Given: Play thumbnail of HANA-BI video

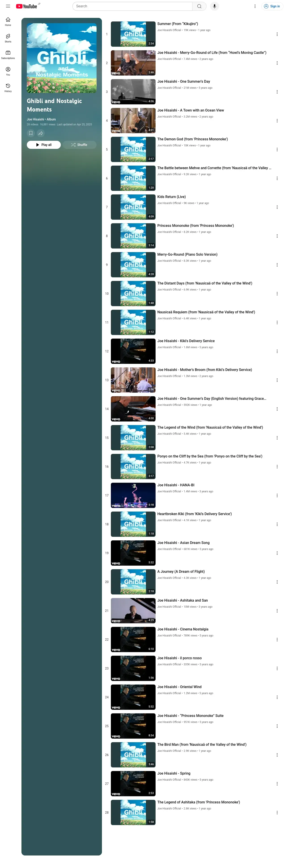Looking at the screenshot, I should click(x=133, y=495).
